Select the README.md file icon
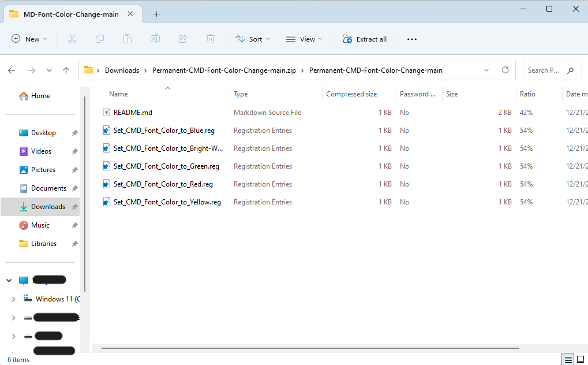Screen dimensions: 588x365 click(107, 112)
